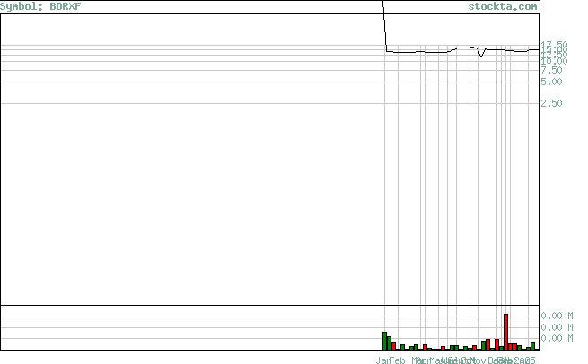The width and height of the screenshot is (588, 364).
Task: Click the 2.50 price axis label
Action: pyautogui.click(x=551, y=103)
